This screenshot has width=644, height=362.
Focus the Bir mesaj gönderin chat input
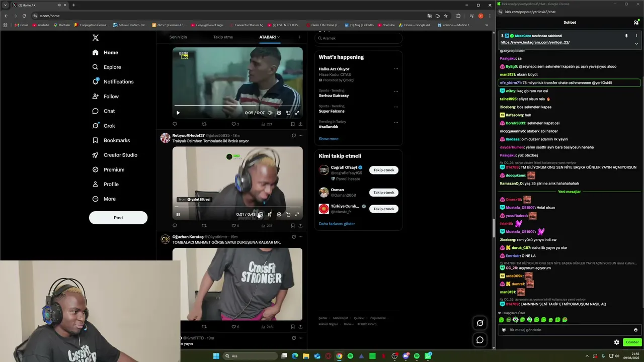click(569, 330)
